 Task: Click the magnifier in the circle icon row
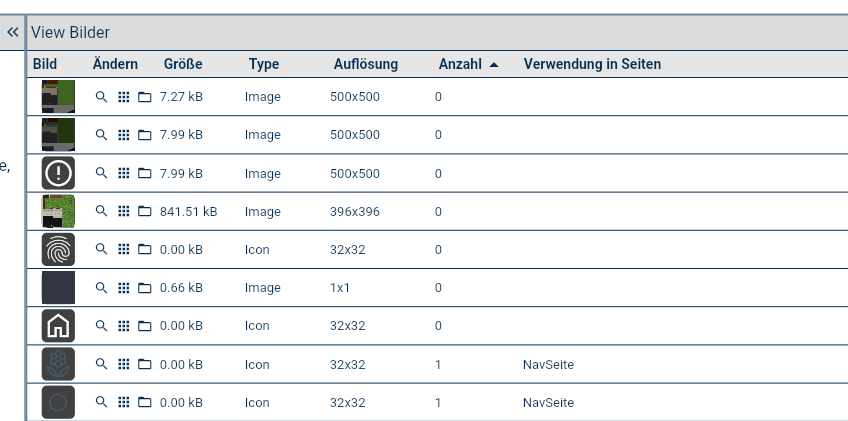coord(101,402)
